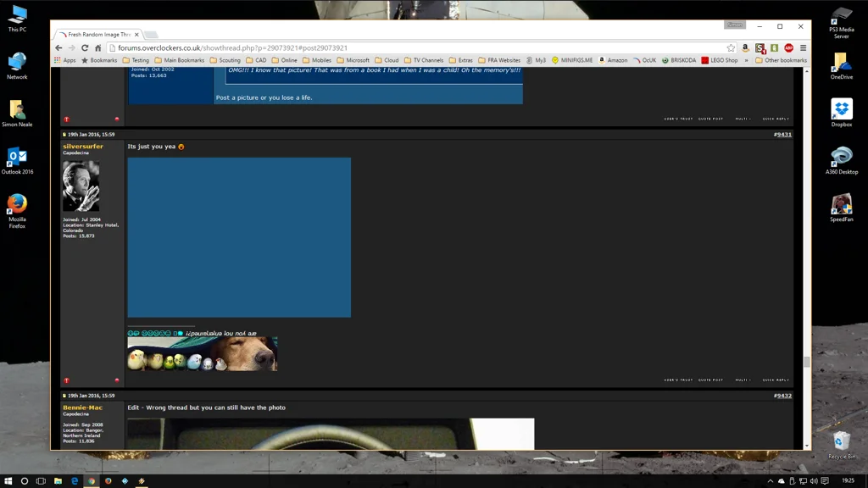Open the Main Bookmarks folder

point(180,60)
